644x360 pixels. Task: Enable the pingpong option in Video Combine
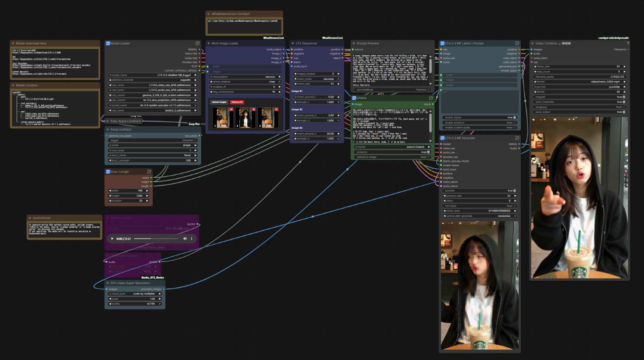pyautogui.click(x=579, y=107)
